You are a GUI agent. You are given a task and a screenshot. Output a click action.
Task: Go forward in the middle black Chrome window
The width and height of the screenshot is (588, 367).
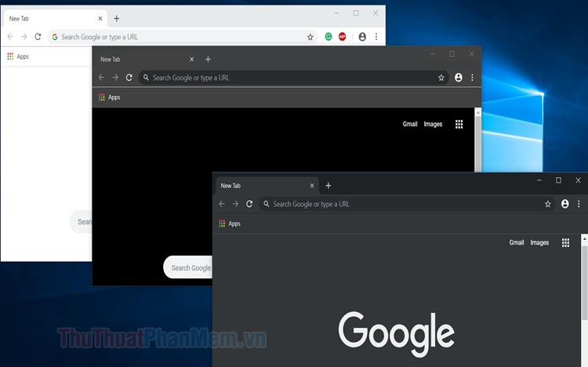115,78
